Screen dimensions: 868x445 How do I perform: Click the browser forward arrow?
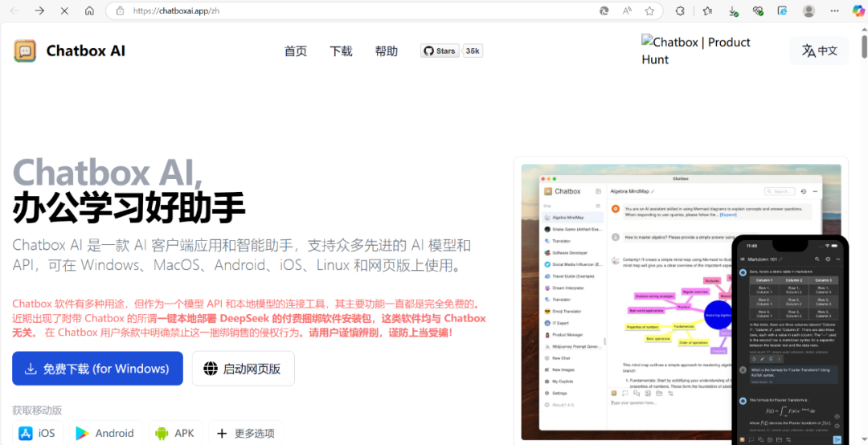pos(39,10)
